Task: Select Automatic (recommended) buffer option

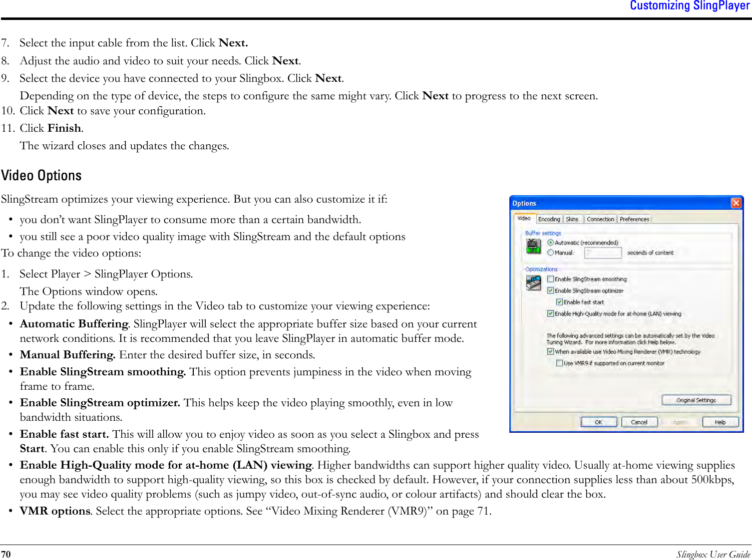Action: tap(551, 243)
